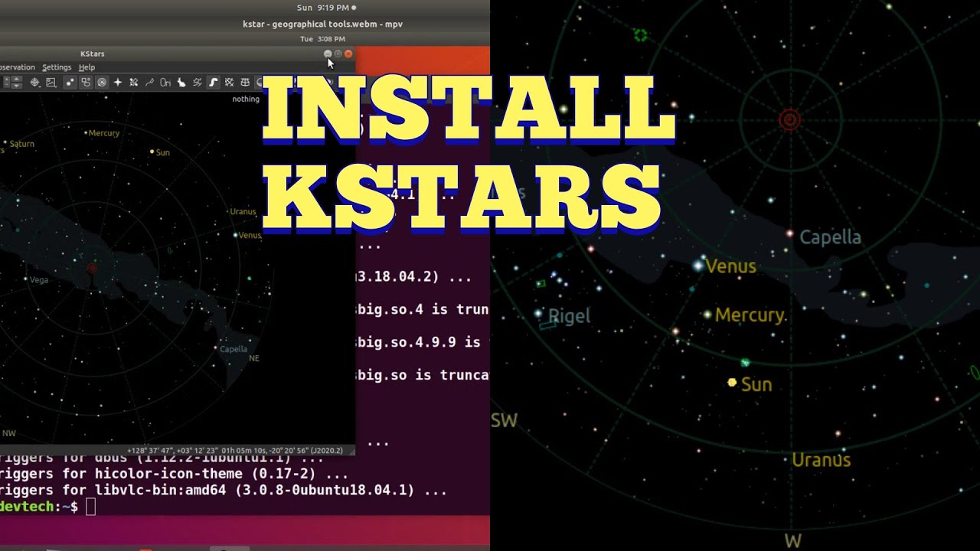This screenshot has height=551, width=980.
Task: Click Uranus label in enlarged sky map
Action: point(821,460)
